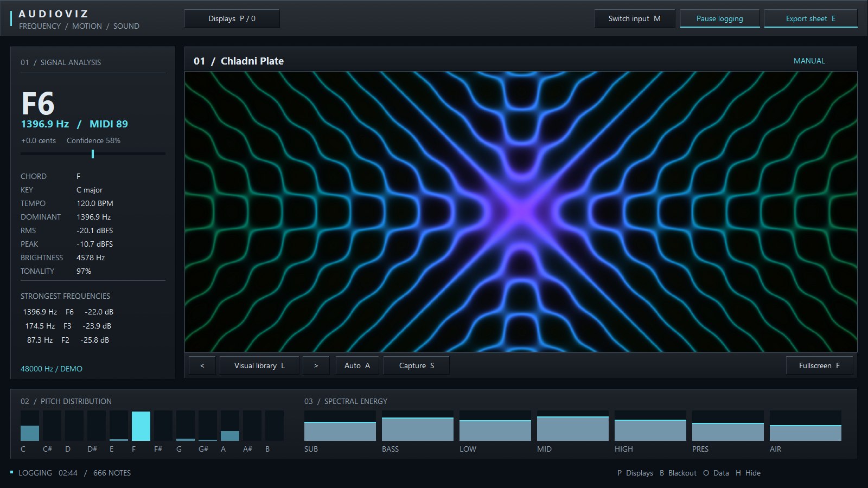Click Switch input M button

[x=635, y=18]
